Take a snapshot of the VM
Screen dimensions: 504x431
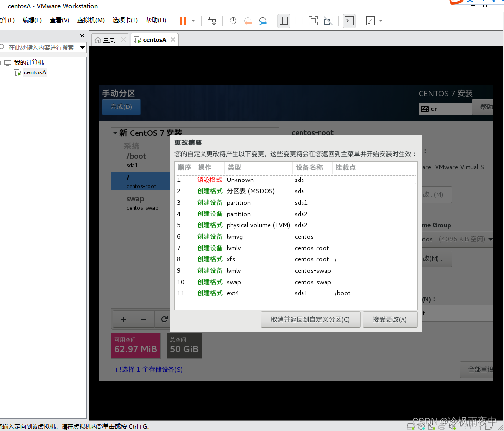[x=233, y=21]
